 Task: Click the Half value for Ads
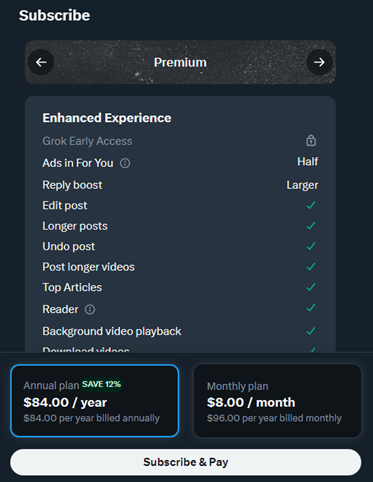pos(308,162)
